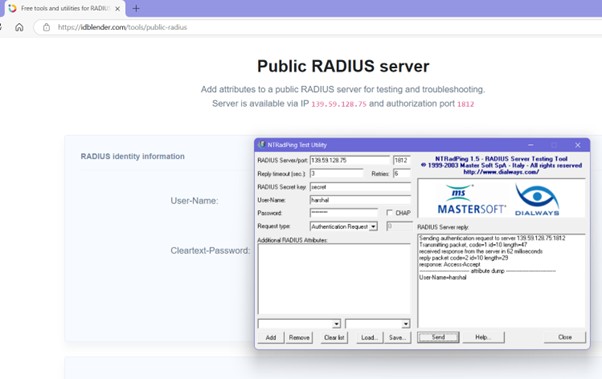Click the port number 1812 on webpage

pyautogui.click(x=465, y=104)
